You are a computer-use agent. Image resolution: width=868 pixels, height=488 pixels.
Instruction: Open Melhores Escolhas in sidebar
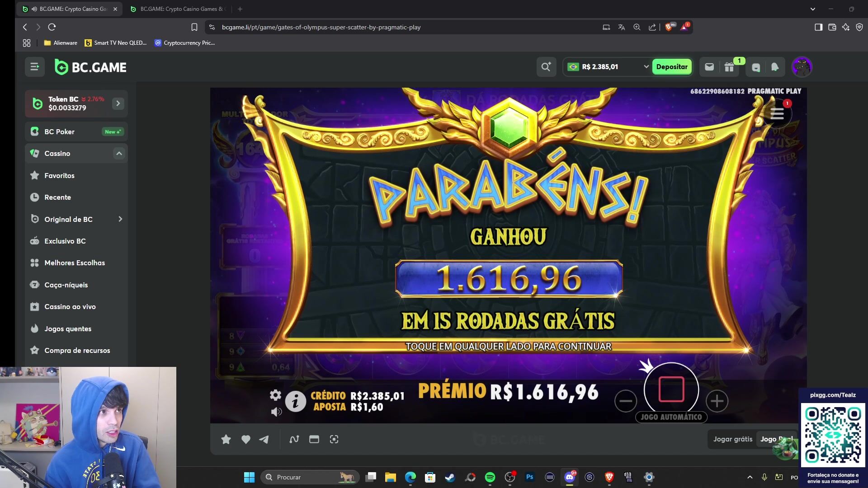tap(76, 263)
